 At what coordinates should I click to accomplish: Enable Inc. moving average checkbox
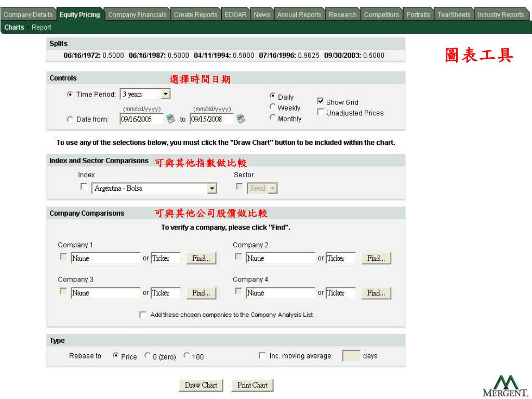[262, 355]
